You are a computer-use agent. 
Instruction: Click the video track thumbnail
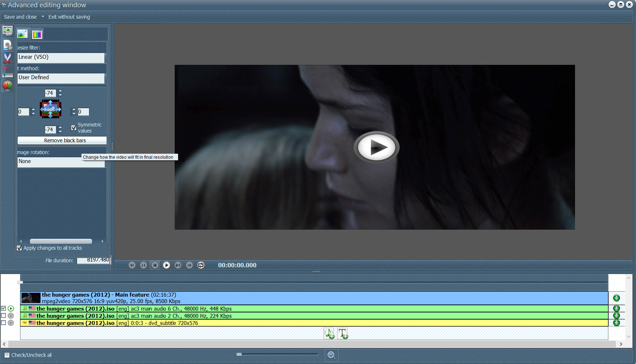pyautogui.click(x=31, y=298)
